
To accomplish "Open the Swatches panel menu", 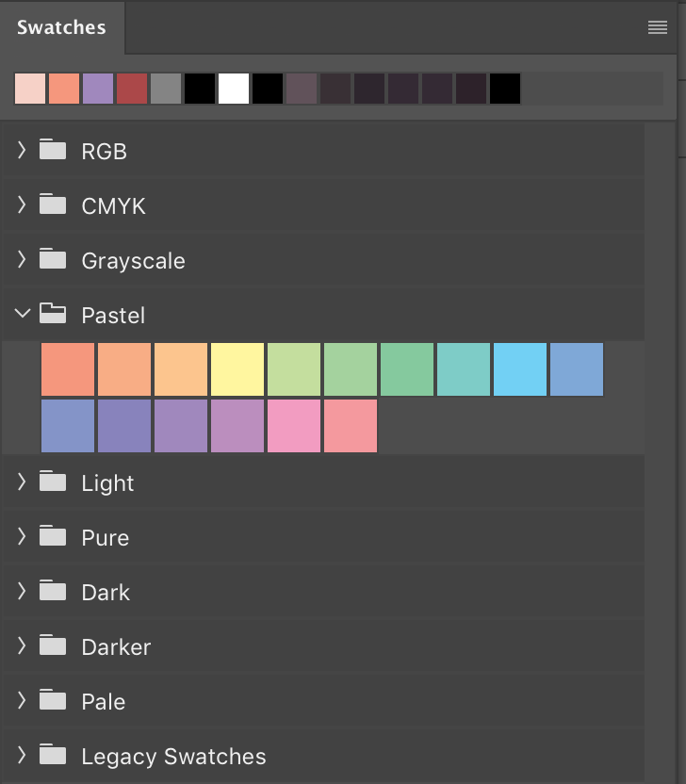I will (657, 26).
